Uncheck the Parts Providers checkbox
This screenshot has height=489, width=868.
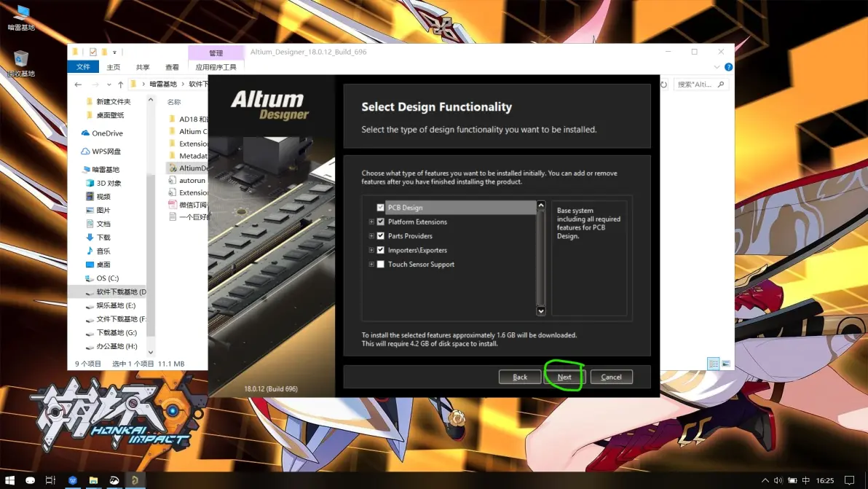[x=380, y=236]
